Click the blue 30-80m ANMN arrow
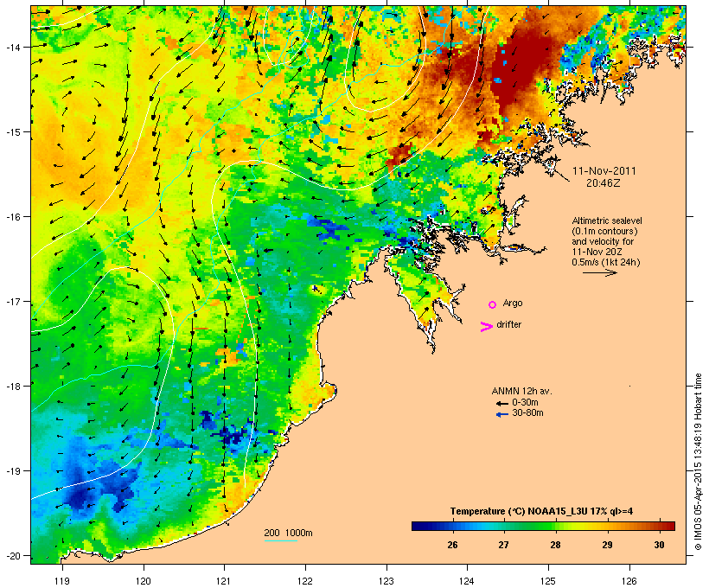Screen dimensions: 709x588 (501, 414)
